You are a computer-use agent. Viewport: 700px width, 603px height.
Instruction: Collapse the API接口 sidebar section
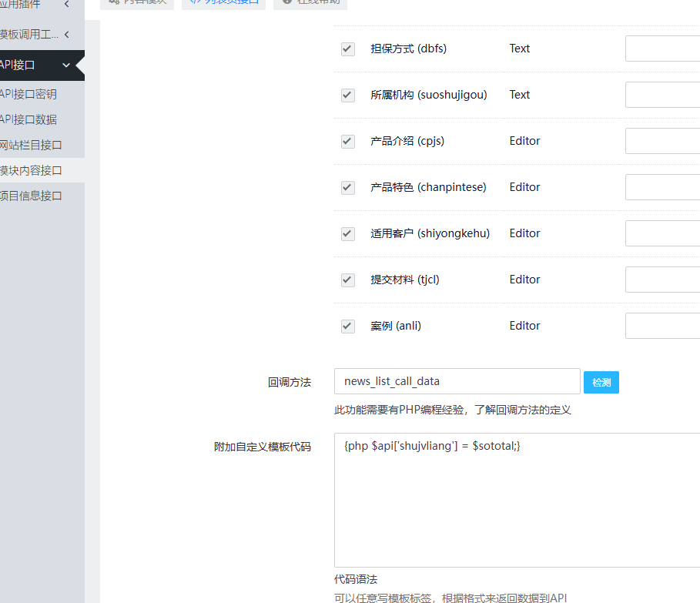[66, 65]
